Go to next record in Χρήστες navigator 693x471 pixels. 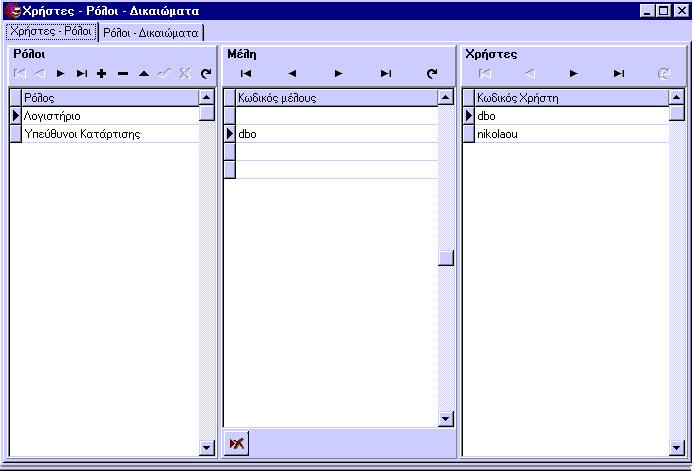click(x=573, y=74)
